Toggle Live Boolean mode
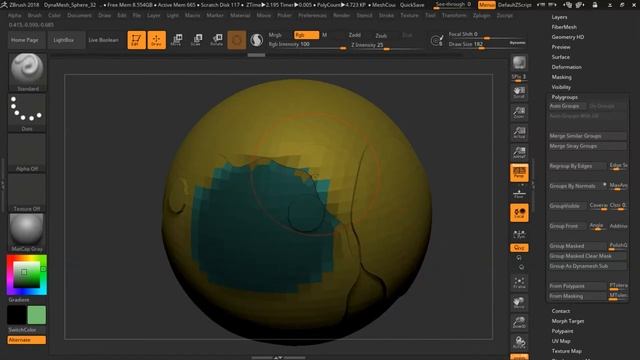 pyautogui.click(x=104, y=40)
